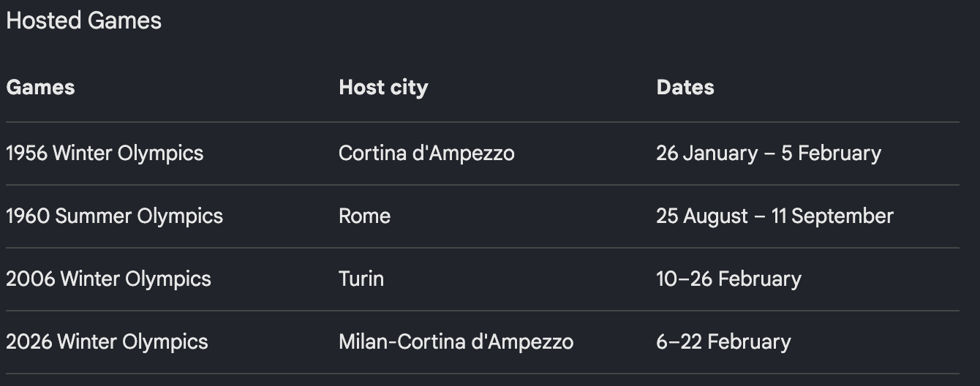
Task: Select the 10–26 February dates cell
Action: click(728, 279)
